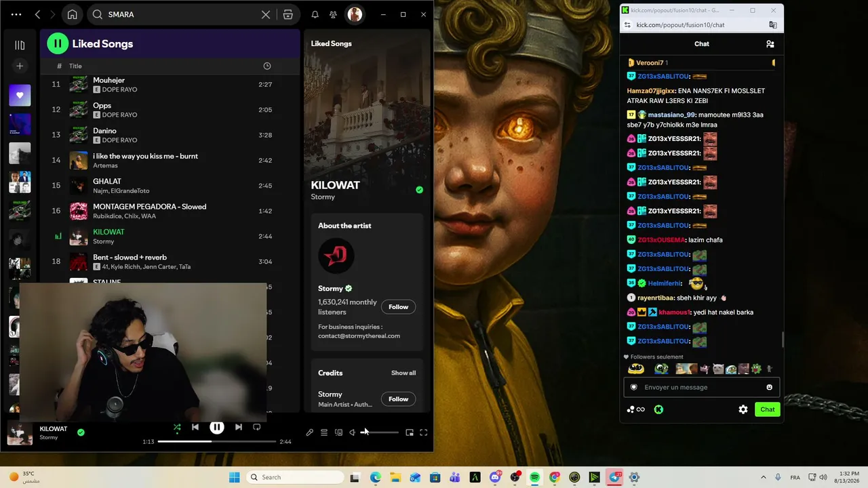This screenshot has width=868, height=488.
Task: Toggle shuffle in the player bar
Action: pyautogui.click(x=177, y=427)
